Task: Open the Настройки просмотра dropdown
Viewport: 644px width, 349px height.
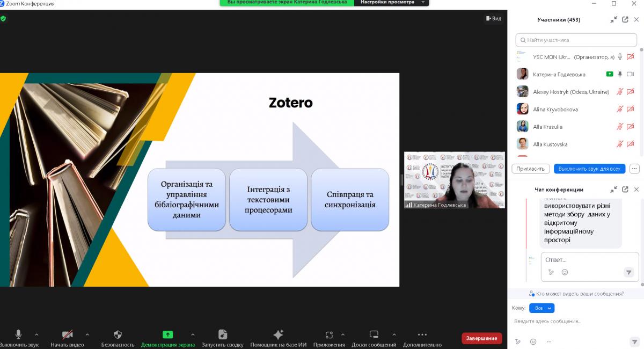Action: pos(392,2)
